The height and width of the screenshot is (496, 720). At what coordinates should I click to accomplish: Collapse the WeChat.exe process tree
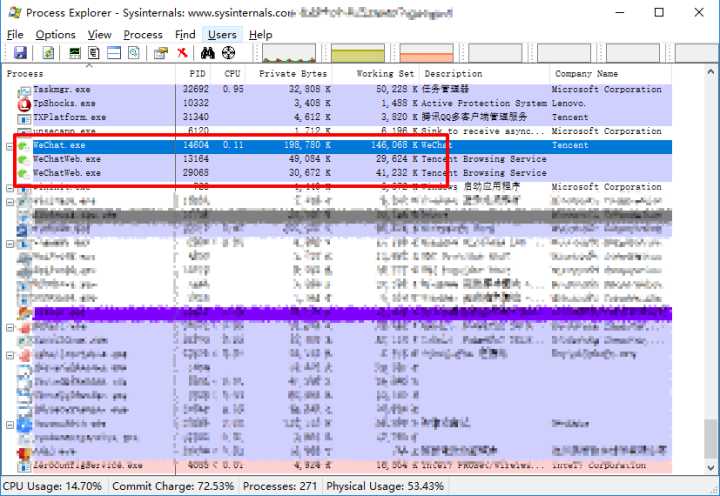pos(10,147)
